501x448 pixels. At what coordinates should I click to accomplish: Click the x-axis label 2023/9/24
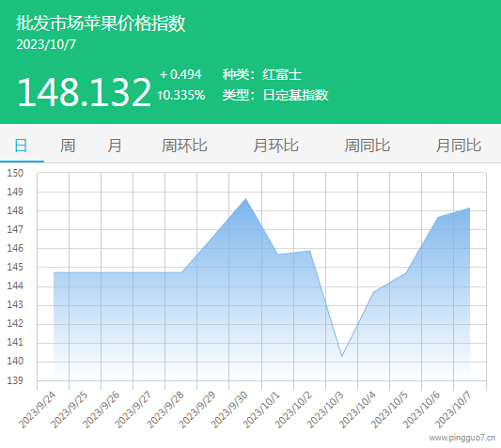click(37, 410)
